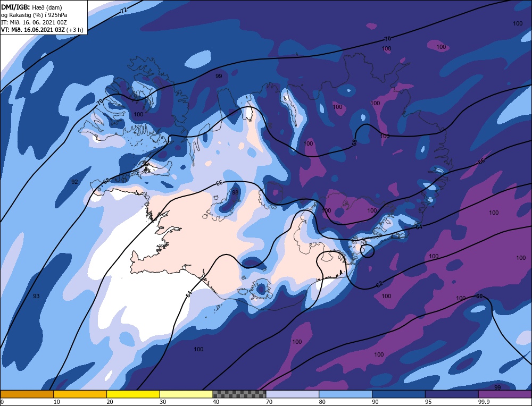Pick the lavender 70–80 legend swatch

click(x=293, y=394)
